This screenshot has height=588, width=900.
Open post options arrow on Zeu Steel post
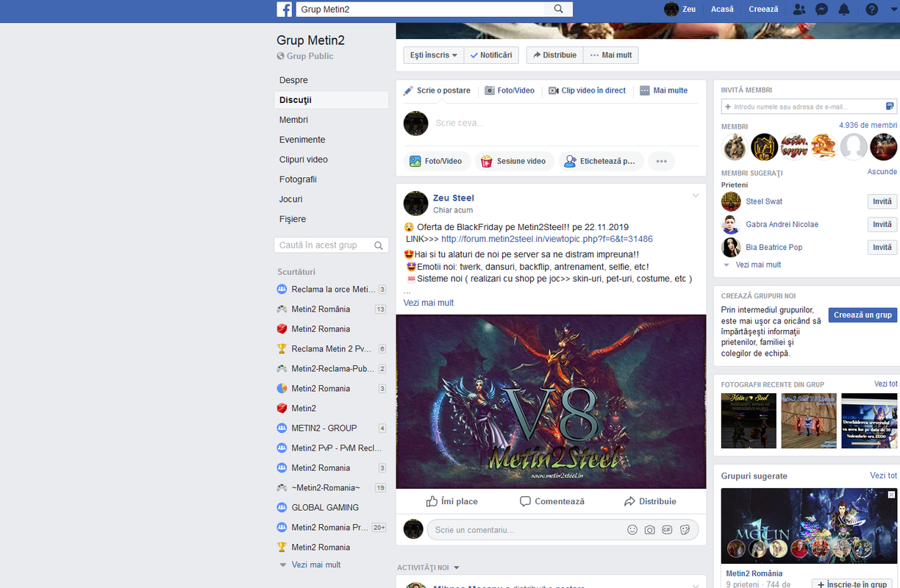click(696, 196)
